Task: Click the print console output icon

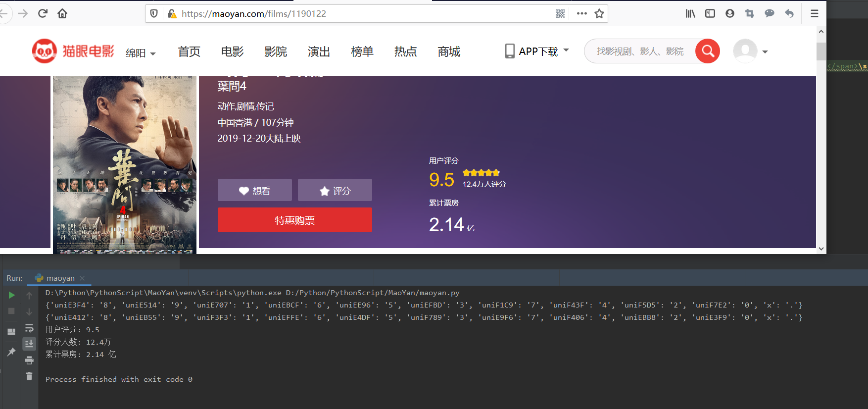Action: 29,360
